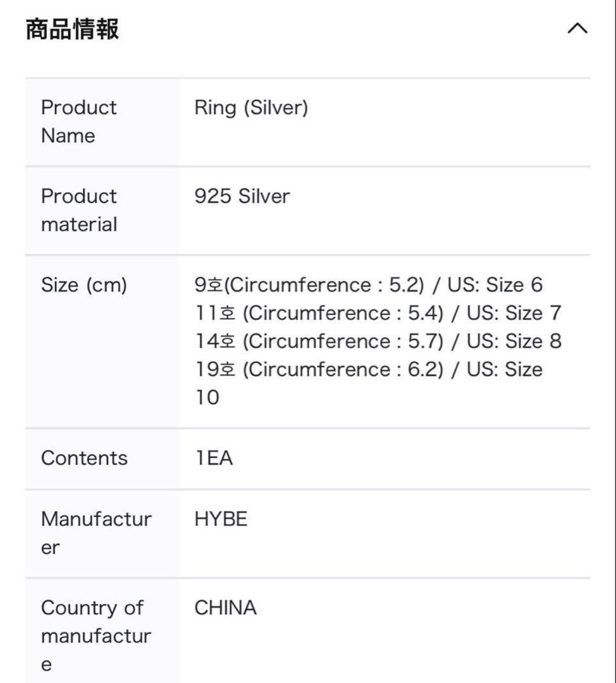The width and height of the screenshot is (616, 683).
Task: Click the 14호 US Size 8 line
Action: (378, 341)
